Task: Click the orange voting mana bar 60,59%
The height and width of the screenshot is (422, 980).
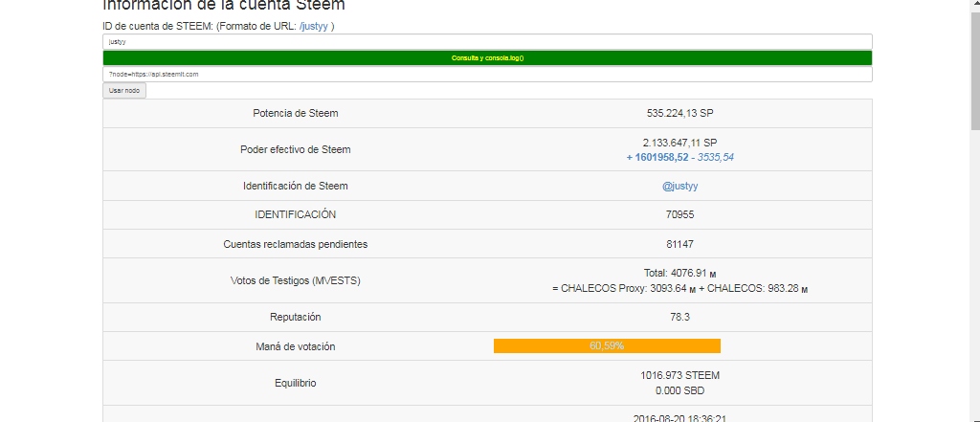Action: coord(607,345)
